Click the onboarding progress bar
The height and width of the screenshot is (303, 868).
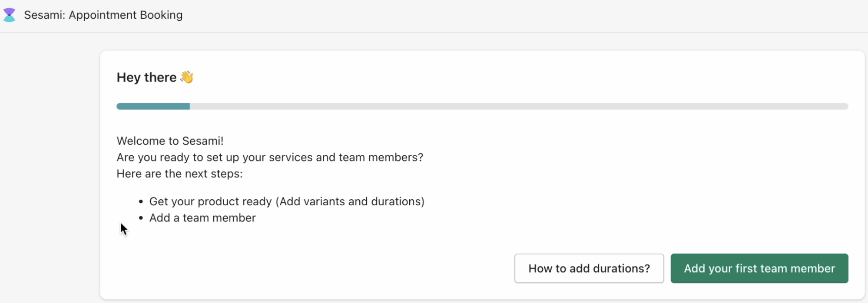[482, 106]
